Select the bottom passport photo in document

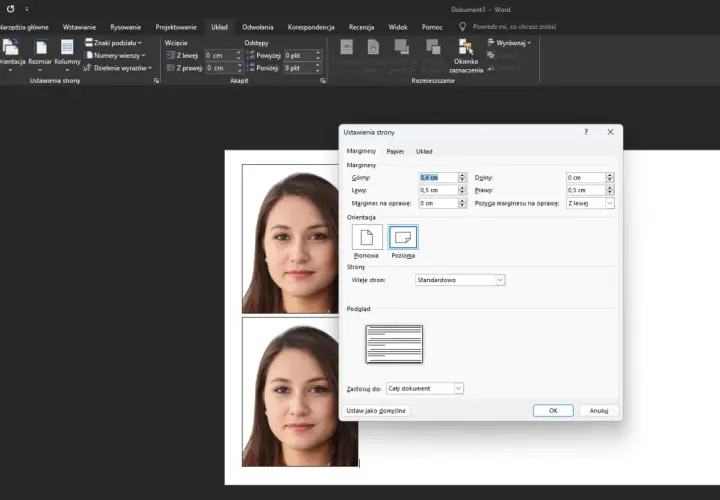pyautogui.click(x=299, y=392)
